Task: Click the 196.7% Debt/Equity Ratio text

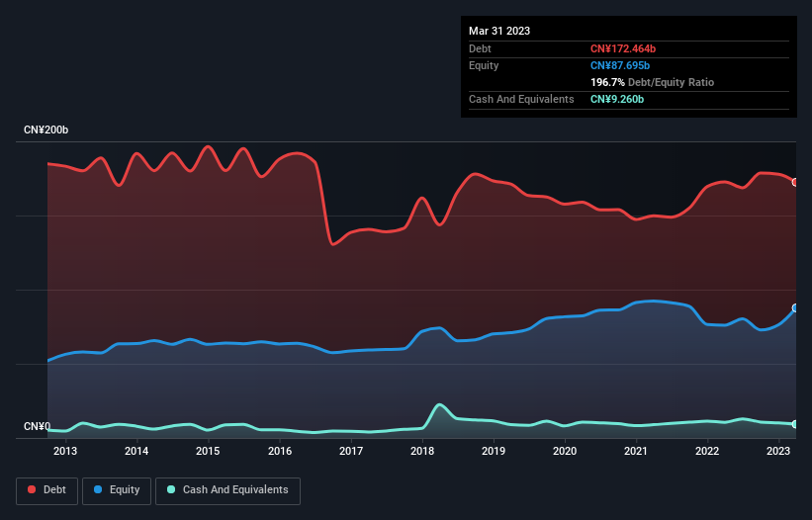Action: (652, 82)
